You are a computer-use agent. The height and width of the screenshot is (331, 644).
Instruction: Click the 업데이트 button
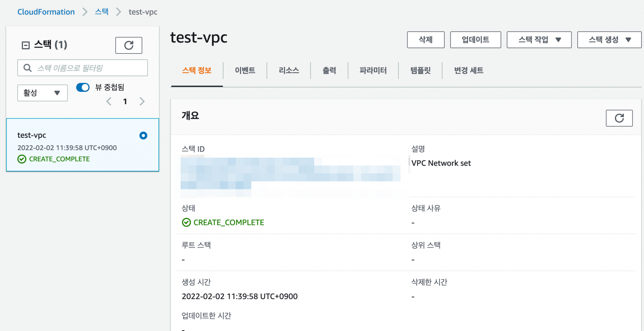pos(475,40)
